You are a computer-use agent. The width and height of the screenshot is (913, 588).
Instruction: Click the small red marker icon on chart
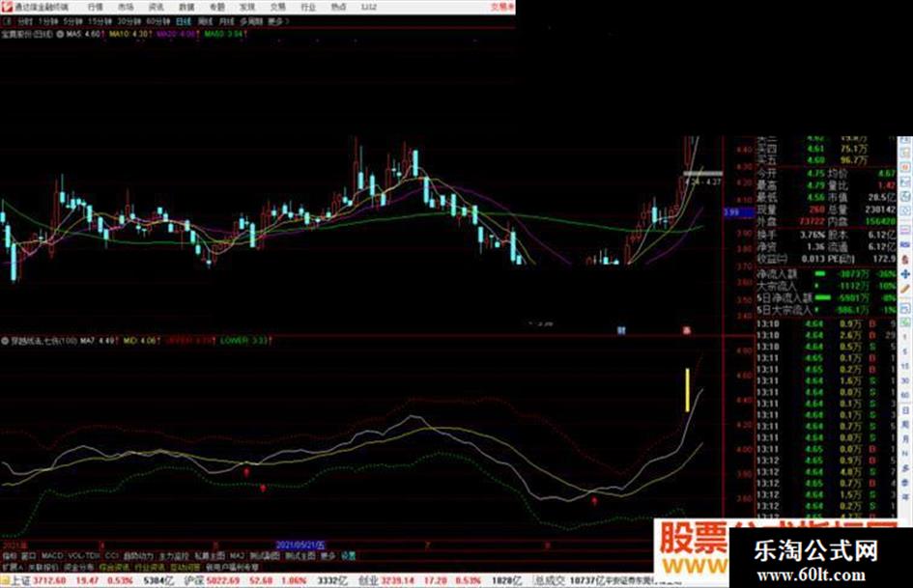(687, 330)
